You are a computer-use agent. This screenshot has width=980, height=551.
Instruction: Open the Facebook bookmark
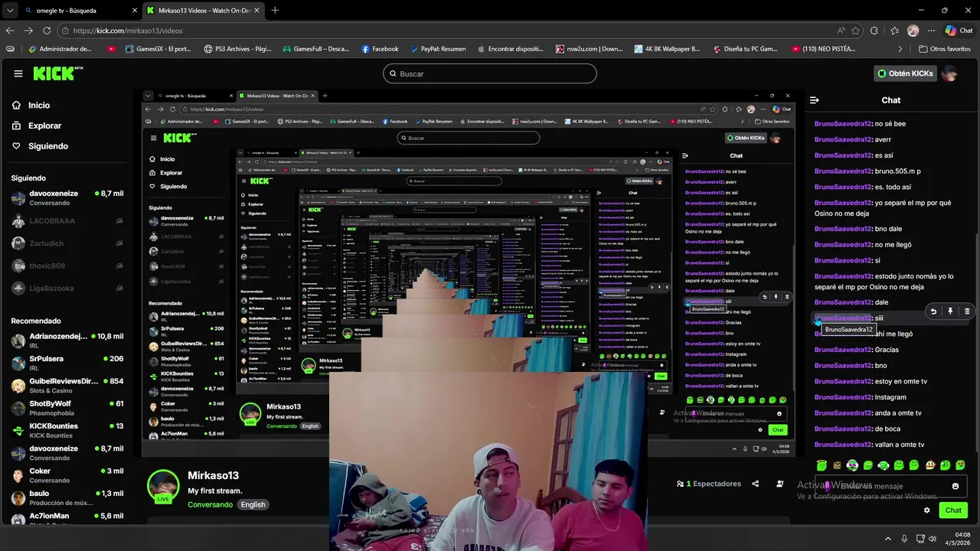(380, 49)
